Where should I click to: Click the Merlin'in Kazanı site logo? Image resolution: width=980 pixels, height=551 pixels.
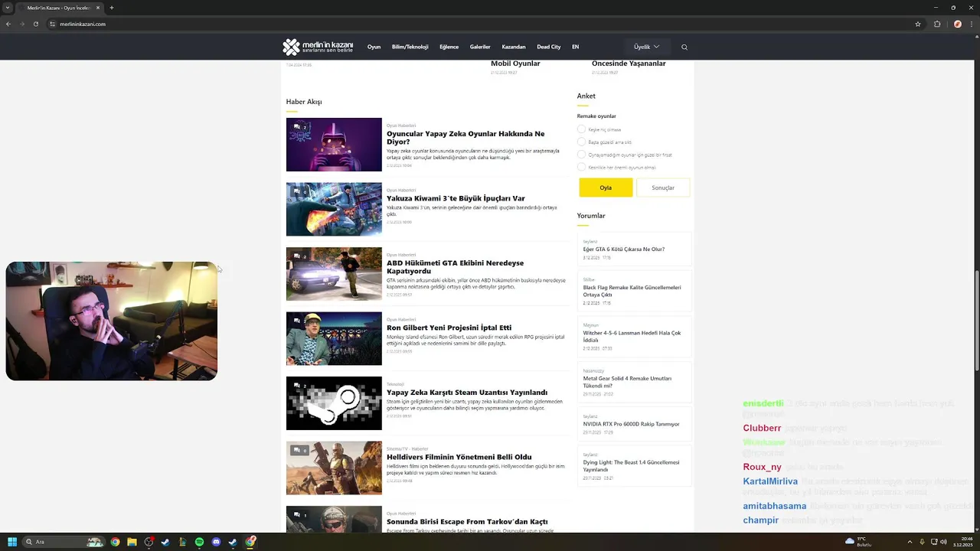(x=318, y=47)
